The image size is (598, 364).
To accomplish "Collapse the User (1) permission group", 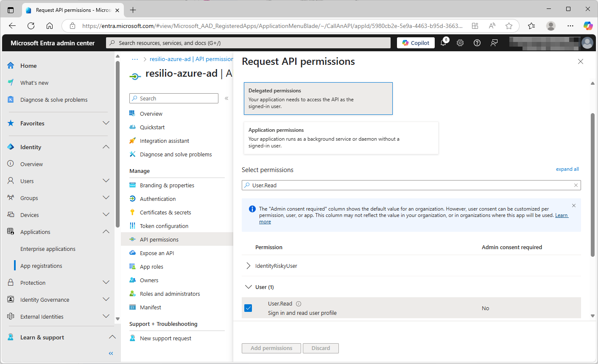I will tap(249, 286).
